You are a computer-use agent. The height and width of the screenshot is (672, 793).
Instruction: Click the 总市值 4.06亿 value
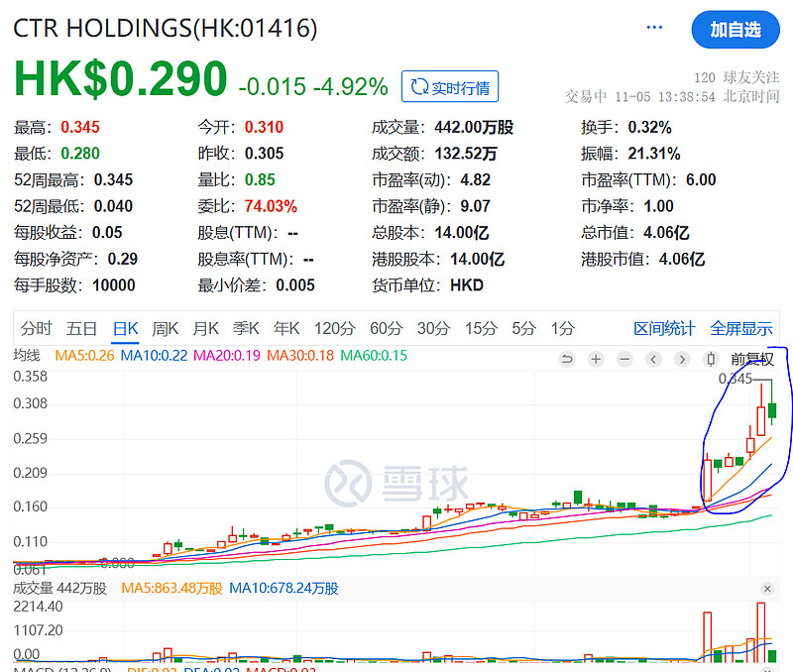tap(666, 233)
